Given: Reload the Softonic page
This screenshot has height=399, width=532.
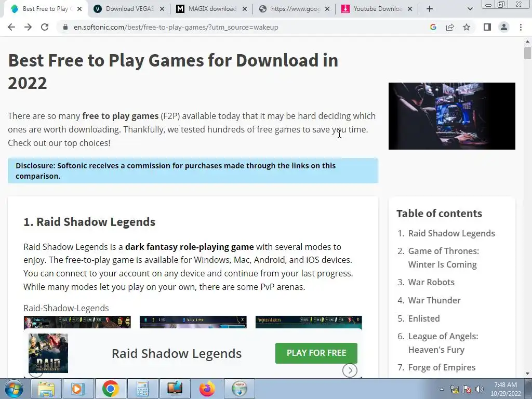Looking at the screenshot, I should (x=45, y=27).
